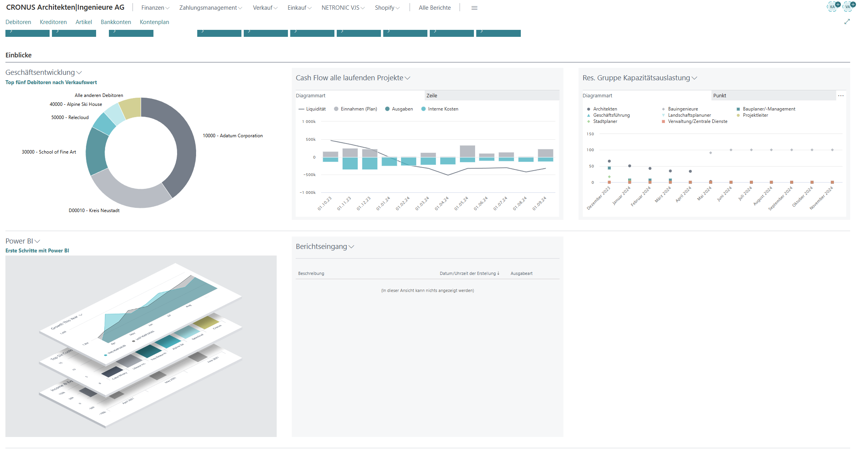The height and width of the screenshot is (449, 868).
Task: Open the KA user avatar icon
Action: [x=832, y=7]
